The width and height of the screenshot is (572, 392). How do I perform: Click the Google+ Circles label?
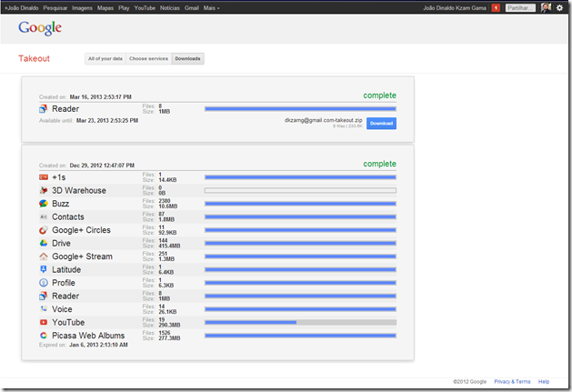(x=81, y=230)
